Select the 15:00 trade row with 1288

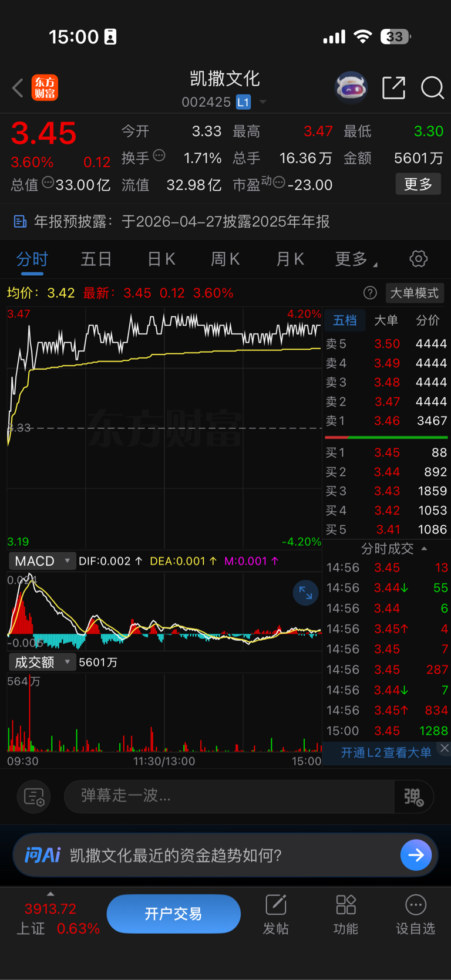click(387, 731)
